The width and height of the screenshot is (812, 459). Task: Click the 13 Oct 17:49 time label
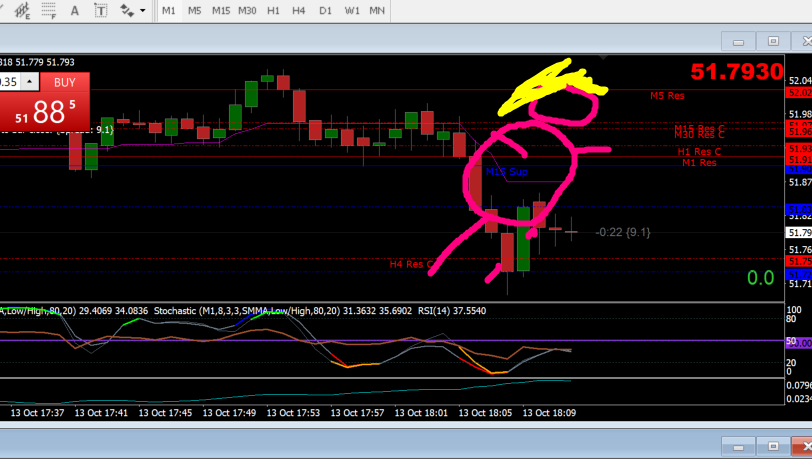[229, 413]
